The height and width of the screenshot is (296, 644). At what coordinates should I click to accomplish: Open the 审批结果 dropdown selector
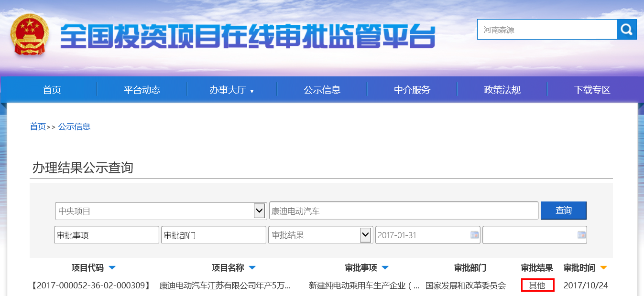click(365, 234)
